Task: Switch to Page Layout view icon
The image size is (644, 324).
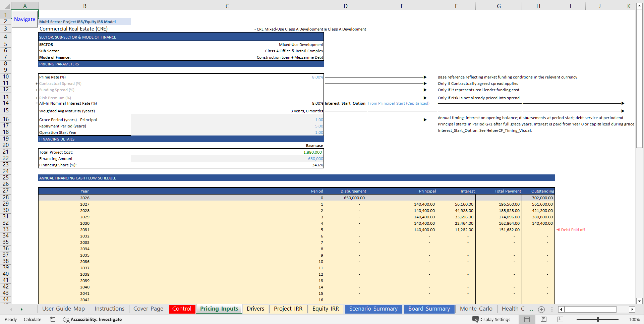Action: 543,319
